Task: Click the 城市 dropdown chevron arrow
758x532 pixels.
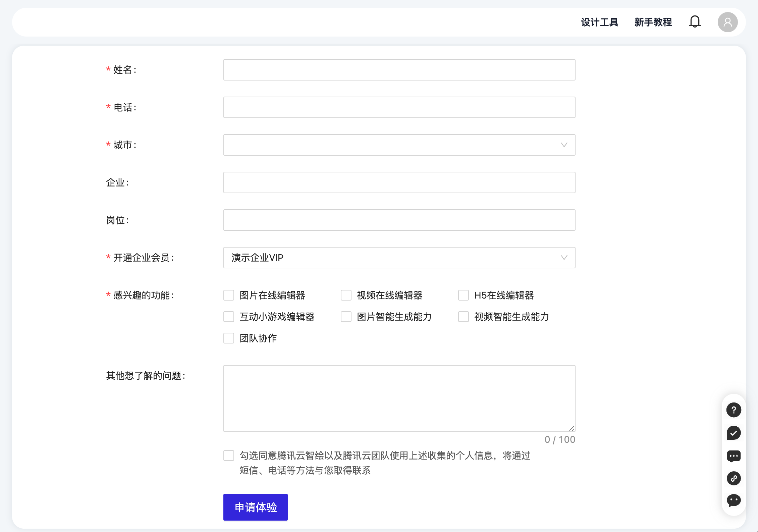Action: (x=564, y=145)
